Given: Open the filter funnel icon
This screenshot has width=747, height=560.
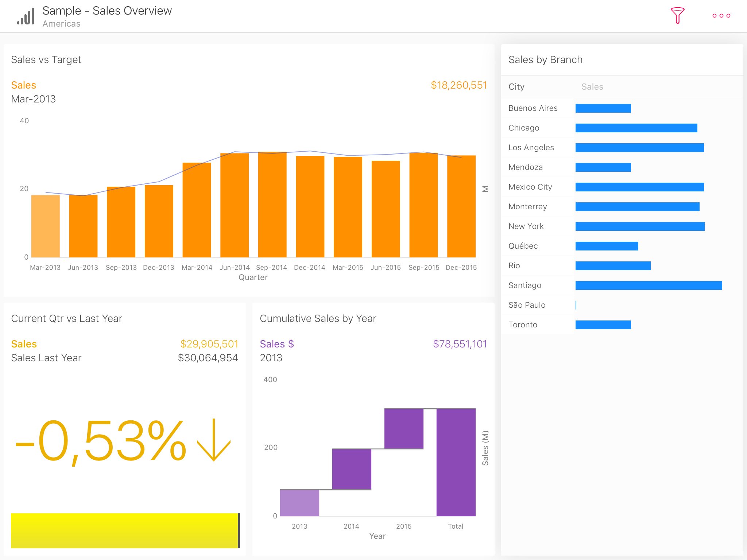Looking at the screenshot, I should [x=677, y=16].
